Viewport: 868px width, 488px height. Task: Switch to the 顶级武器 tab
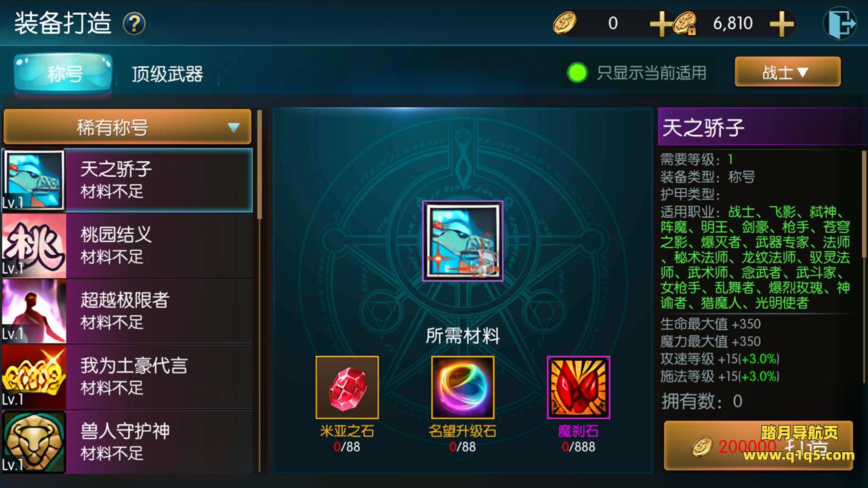pos(167,73)
